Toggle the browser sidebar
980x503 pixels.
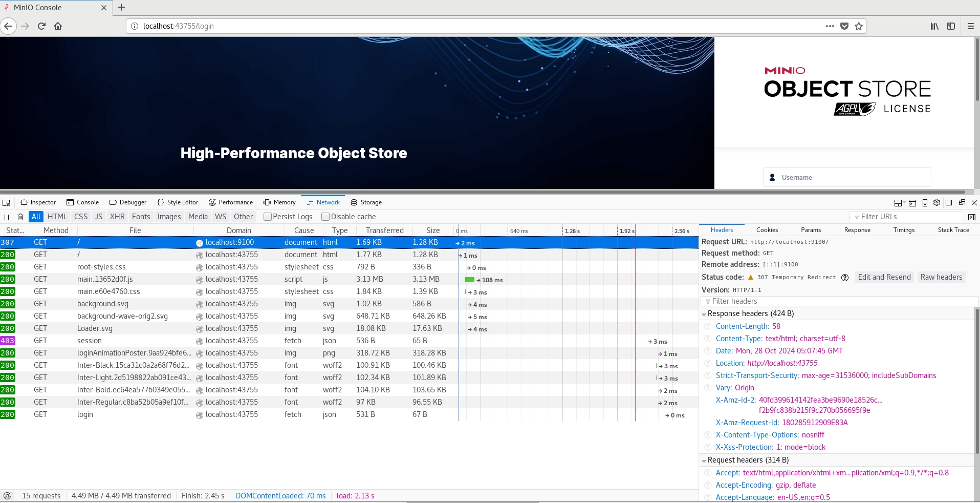951,26
